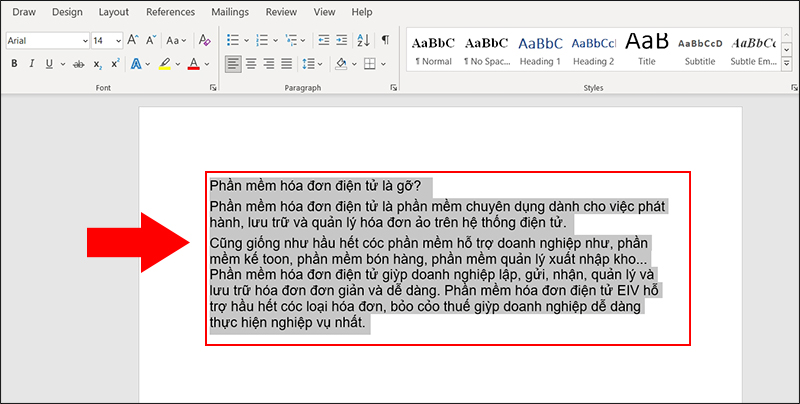Apply the Title style
The height and width of the screenshot is (404, 800).
(x=647, y=49)
